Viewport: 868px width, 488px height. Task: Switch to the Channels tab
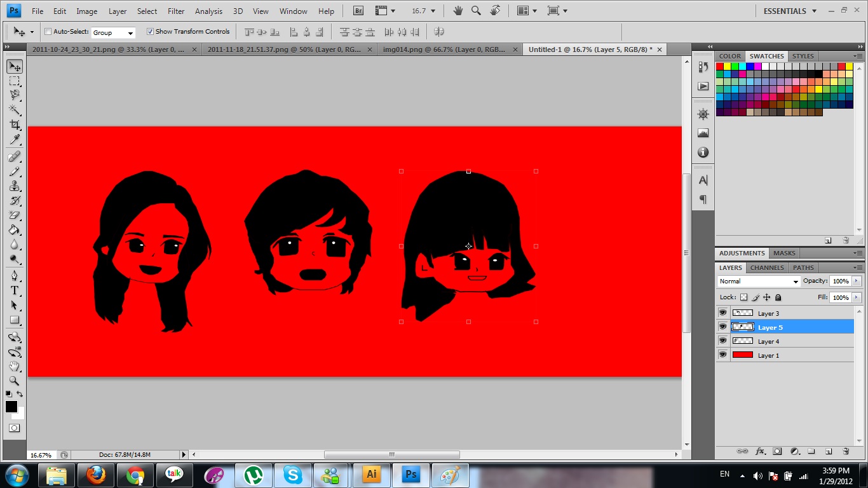point(766,268)
